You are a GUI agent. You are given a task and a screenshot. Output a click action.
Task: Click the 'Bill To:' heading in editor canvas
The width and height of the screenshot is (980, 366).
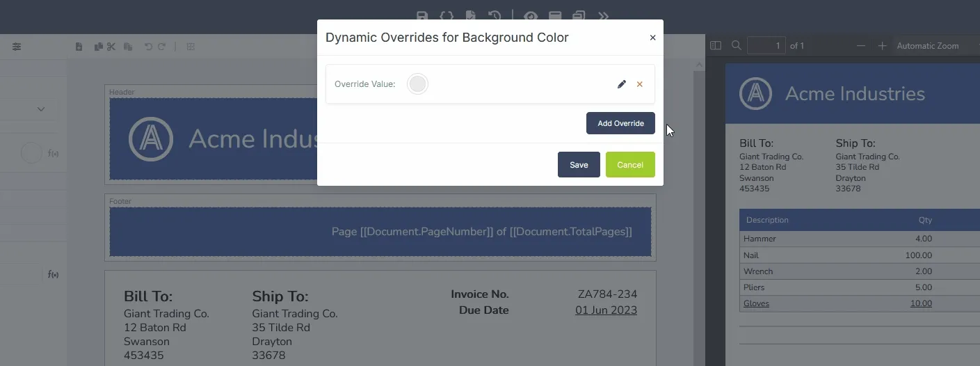148,296
